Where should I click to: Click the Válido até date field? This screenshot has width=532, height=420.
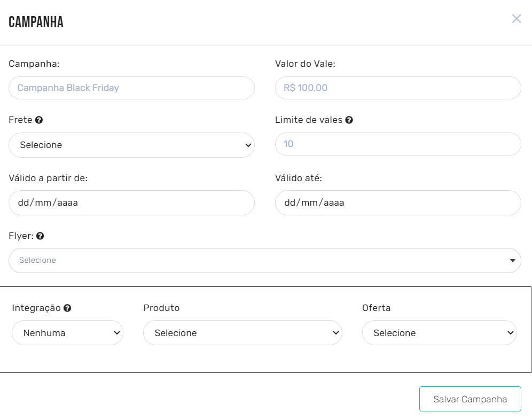[x=397, y=203]
